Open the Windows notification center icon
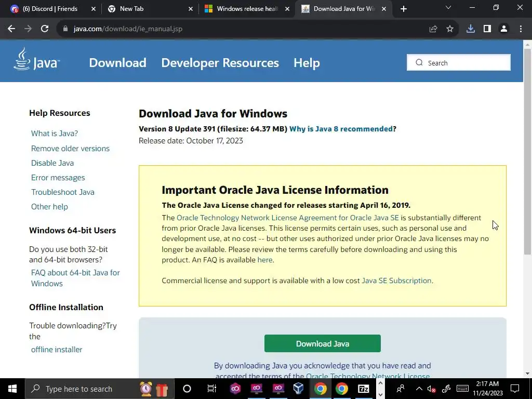 [x=515, y=389]
